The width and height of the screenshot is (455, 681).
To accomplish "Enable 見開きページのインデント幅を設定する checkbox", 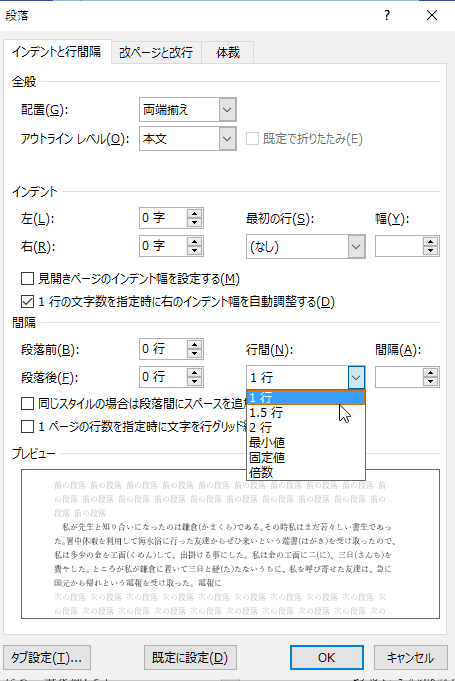I will point(27,278).
